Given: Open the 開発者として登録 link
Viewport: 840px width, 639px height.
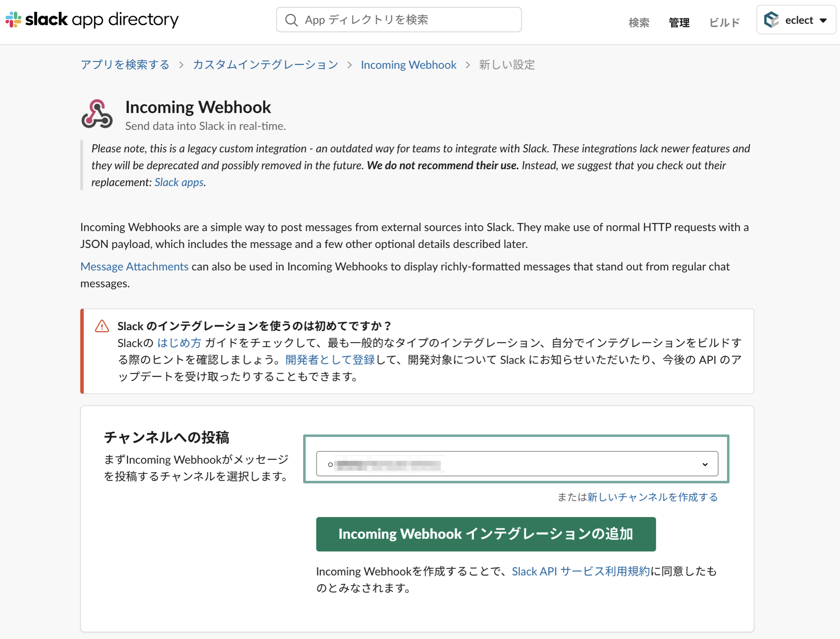Looking at the screenshot, I should [330, 359].
